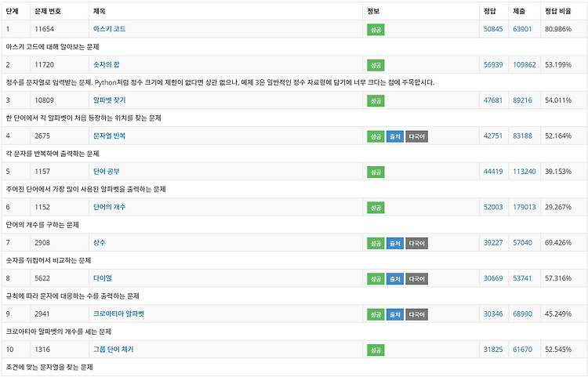The width and height of the screenshot is (588, 377).
Task: Click the 정답 비율 column header
Action: pyautogui.click(x=558, y=11)
